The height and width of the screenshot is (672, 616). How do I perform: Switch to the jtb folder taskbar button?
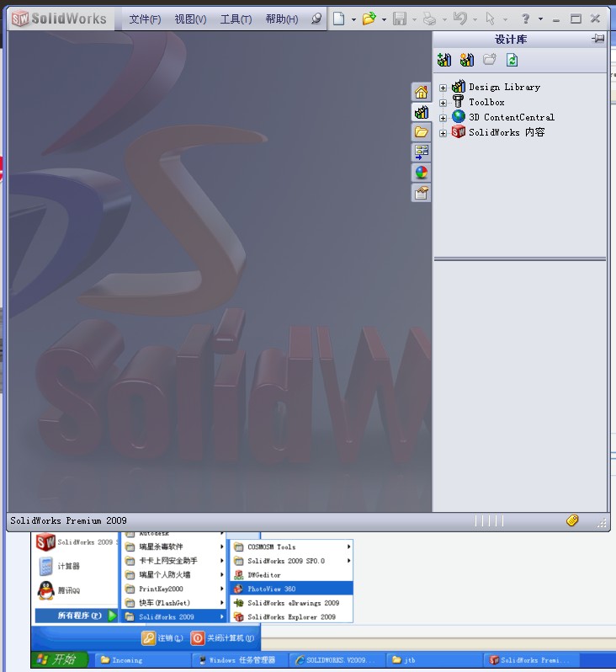[433, 660]
